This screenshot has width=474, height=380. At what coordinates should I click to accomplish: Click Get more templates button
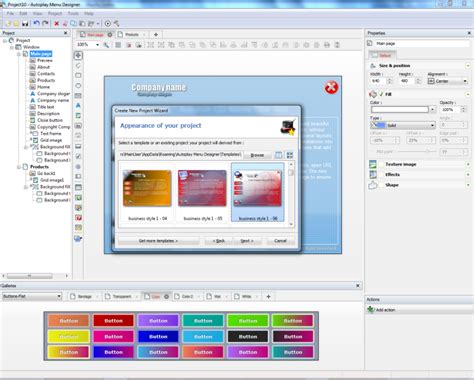point(158,241)
